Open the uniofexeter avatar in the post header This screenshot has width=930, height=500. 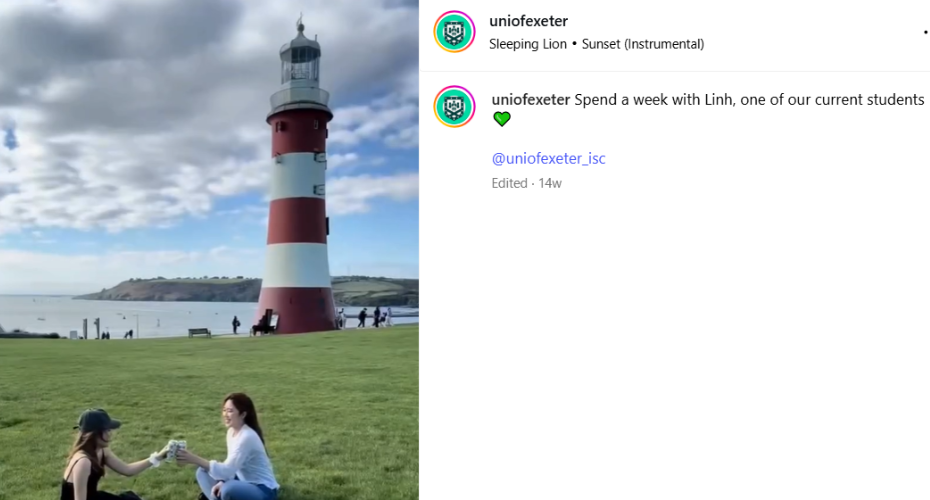point(454,31)
